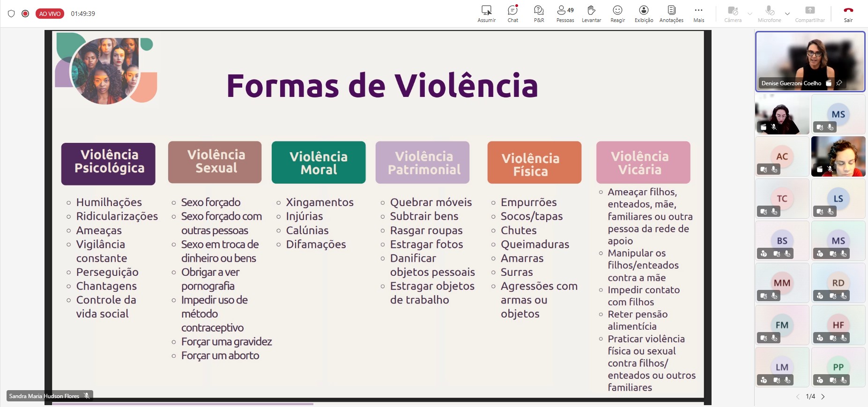Click the Compartilhar share button
This screenshot has height=407, width=868.
[810, 14]
